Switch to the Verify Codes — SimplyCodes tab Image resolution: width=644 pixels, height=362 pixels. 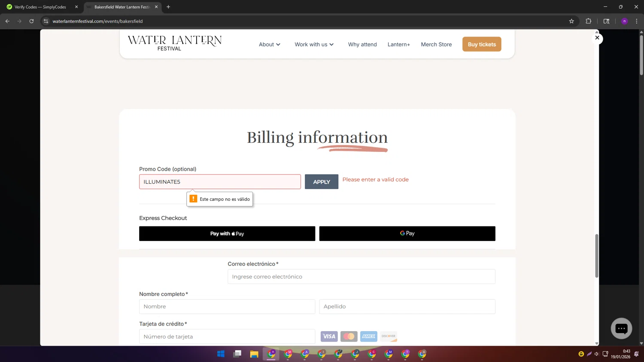coord(40,7)
